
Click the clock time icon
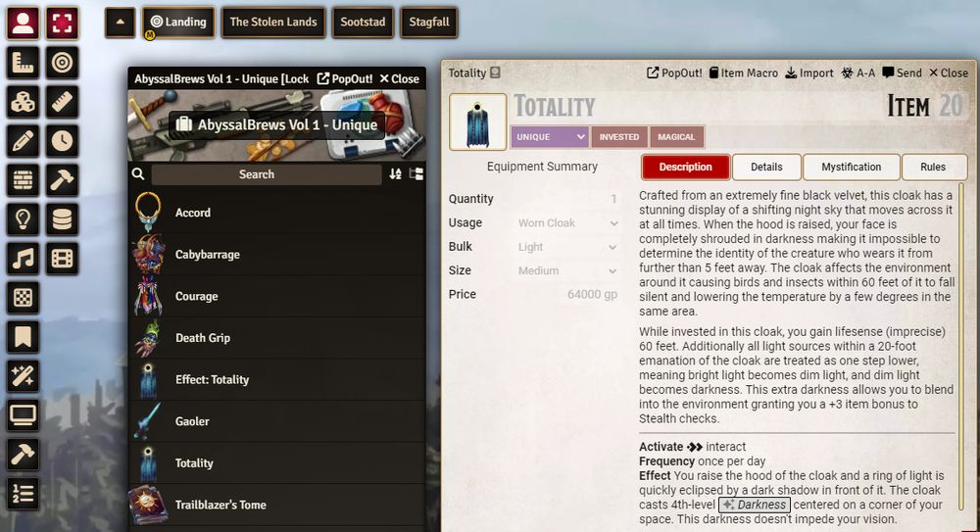[62, 141]
